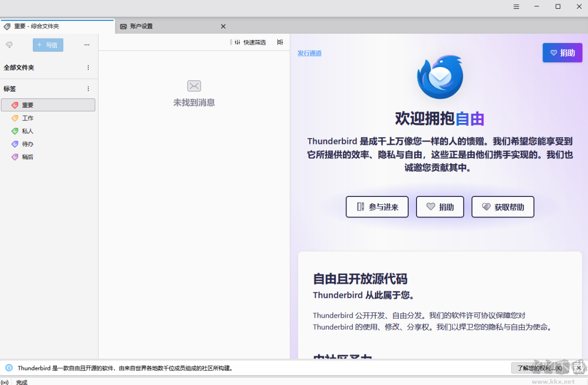Image resolution: width=588 pixels, height=385 pixels.
Task: Open the 发行通道 link
Action: pyautogui.click(x=310, y=53)
